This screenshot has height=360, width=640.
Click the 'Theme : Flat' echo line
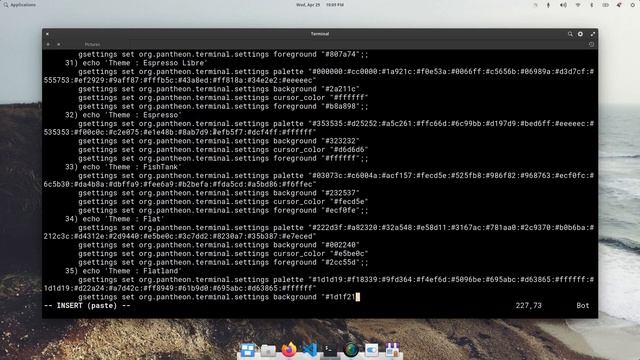[114, 219]
